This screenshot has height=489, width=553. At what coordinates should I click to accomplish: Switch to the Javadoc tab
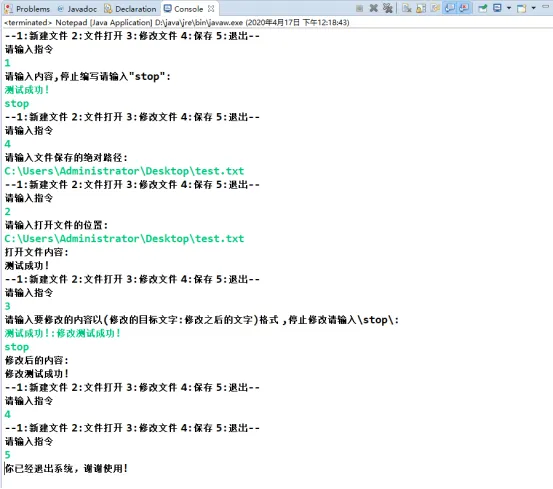click(77, 9)
